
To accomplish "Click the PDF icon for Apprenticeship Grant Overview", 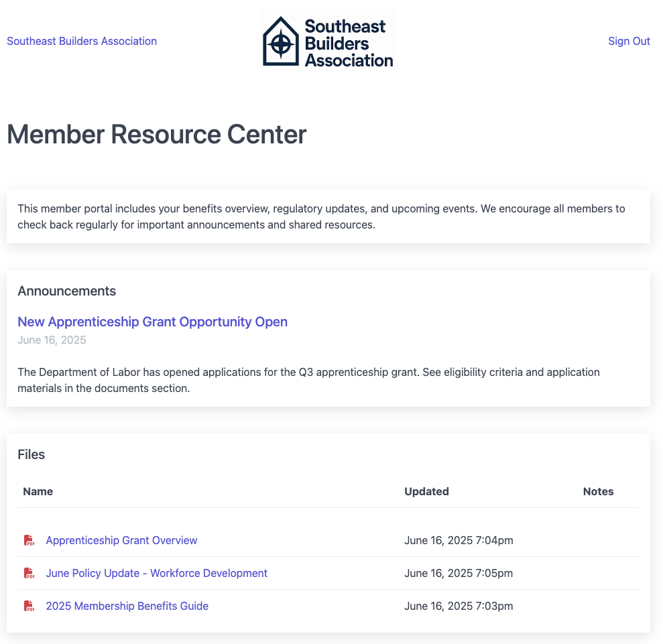I will (x=29, y=540).
